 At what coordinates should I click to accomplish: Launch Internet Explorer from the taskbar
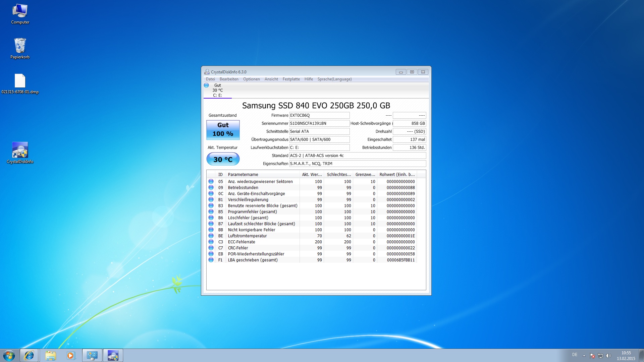[29, 355]
